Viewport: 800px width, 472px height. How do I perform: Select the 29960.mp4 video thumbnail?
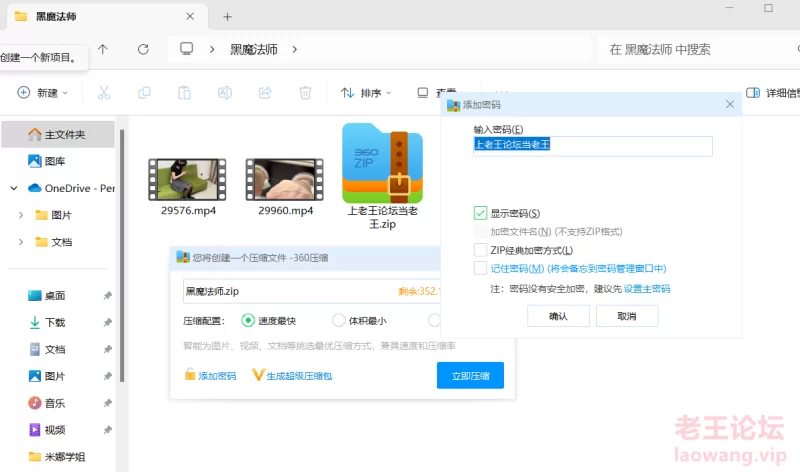tap(285, 179)
